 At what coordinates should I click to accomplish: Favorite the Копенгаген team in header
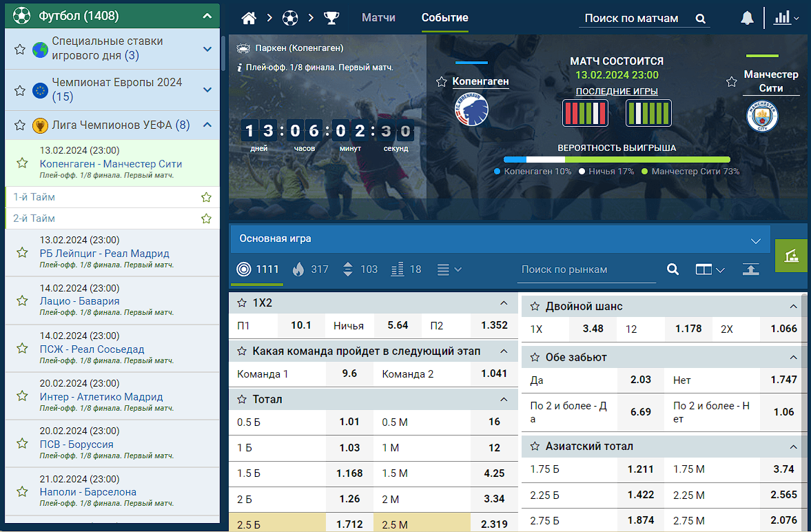[x=441, y=82]
